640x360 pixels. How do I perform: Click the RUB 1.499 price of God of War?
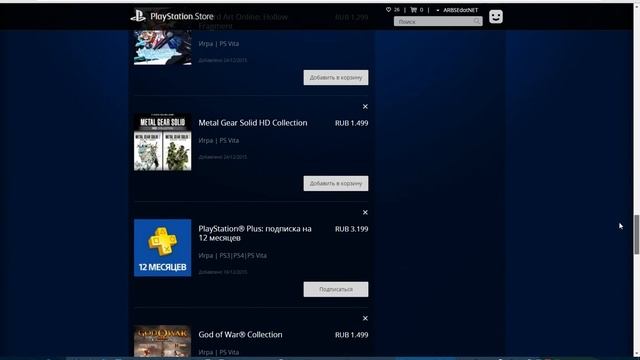351,335
